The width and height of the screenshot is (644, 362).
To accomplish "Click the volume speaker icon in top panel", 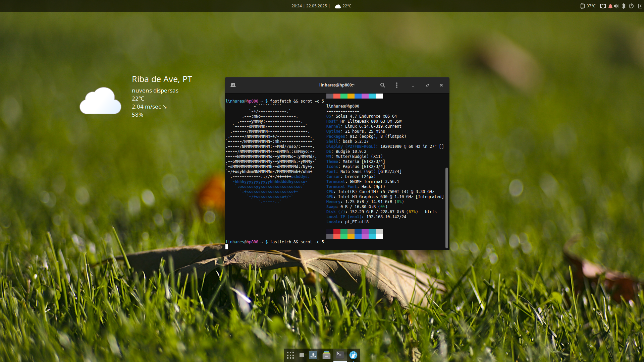I will [x=616, y=6].
